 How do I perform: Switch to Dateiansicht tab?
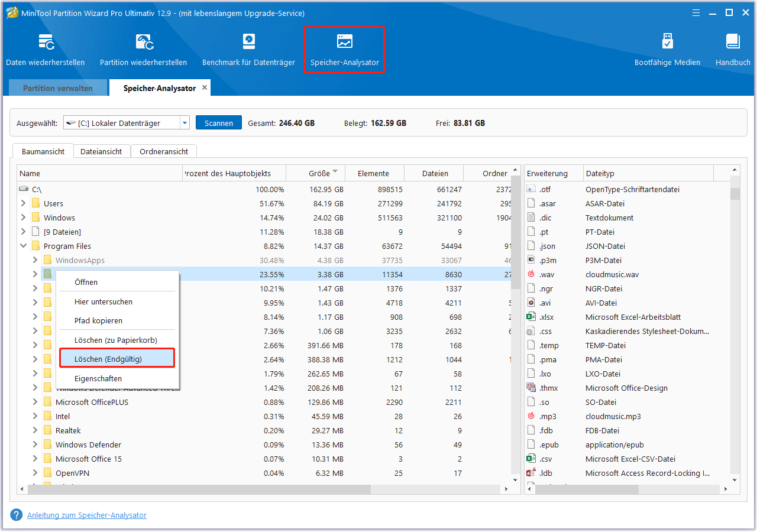(101, 151)
